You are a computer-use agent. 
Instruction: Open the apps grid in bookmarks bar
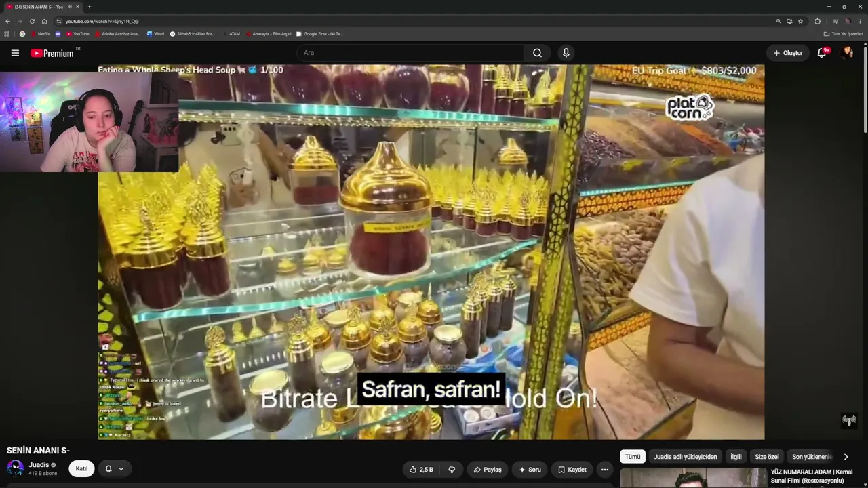(7, 34)
